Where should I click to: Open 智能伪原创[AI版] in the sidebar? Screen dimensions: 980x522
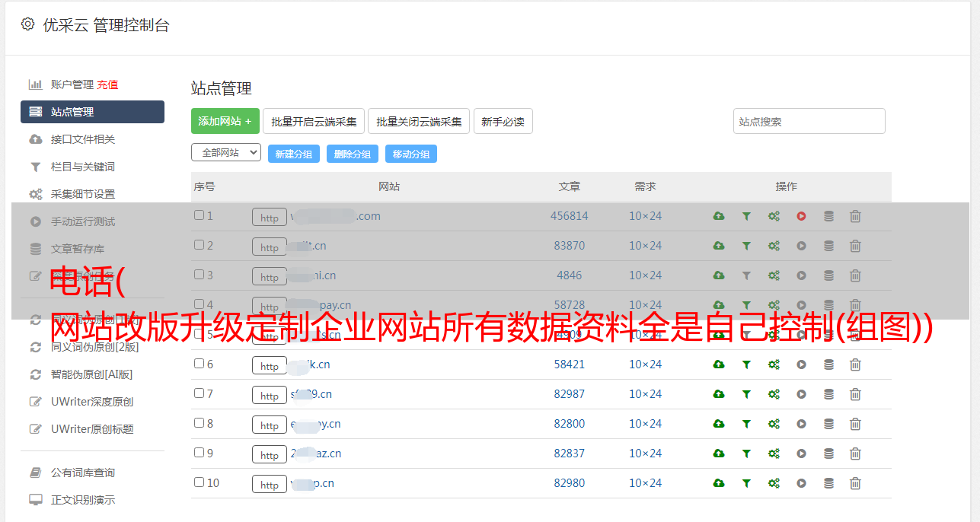[92, 374]
